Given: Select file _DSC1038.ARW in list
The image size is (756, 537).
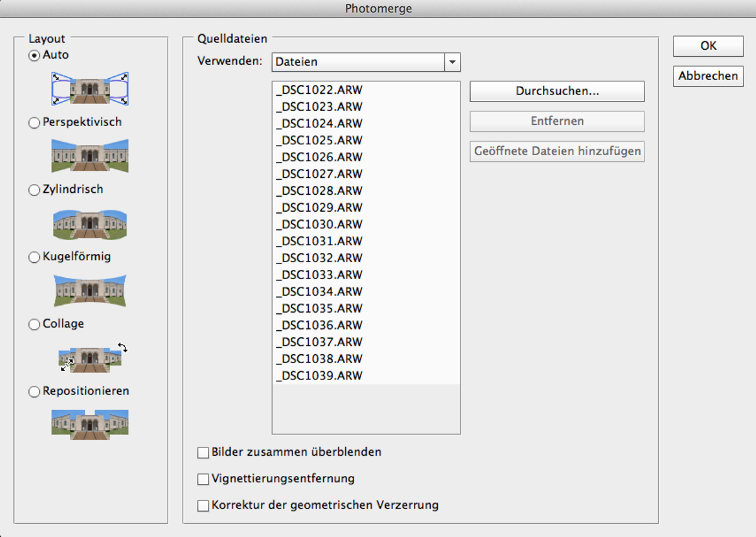Looking at the screenshot, I should pos(366,359).
